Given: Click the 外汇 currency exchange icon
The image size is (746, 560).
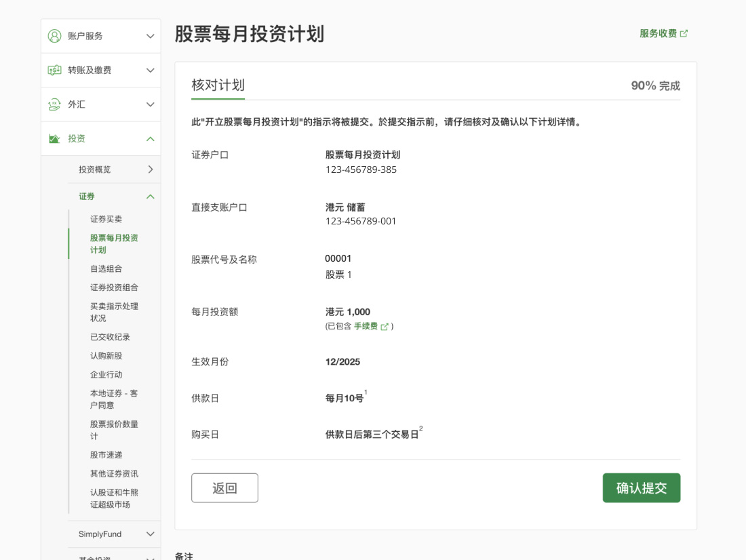Looking at the screenshot, I should pos(54,104).
